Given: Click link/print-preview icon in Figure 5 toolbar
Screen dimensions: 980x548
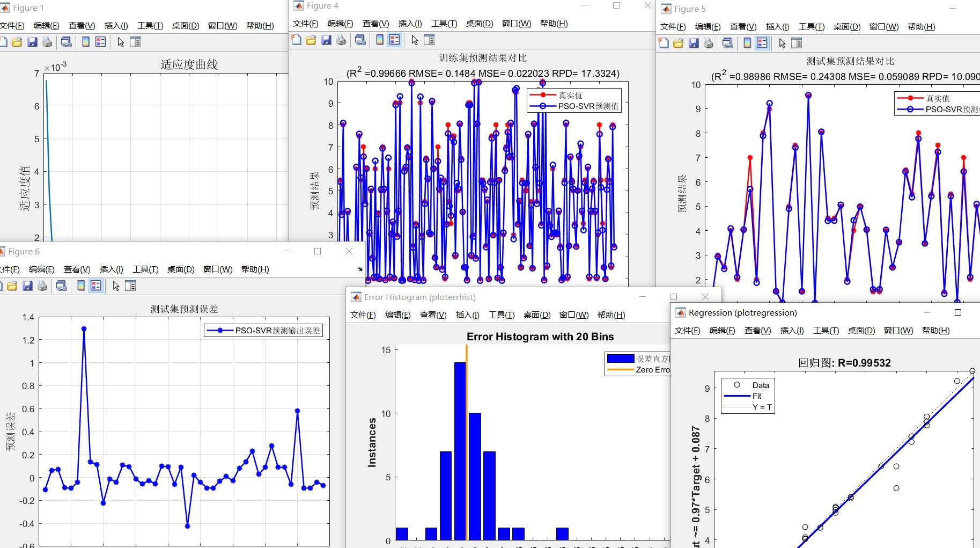Looking at the screenshot, I should pyautogui.click(x=728, y=43).
